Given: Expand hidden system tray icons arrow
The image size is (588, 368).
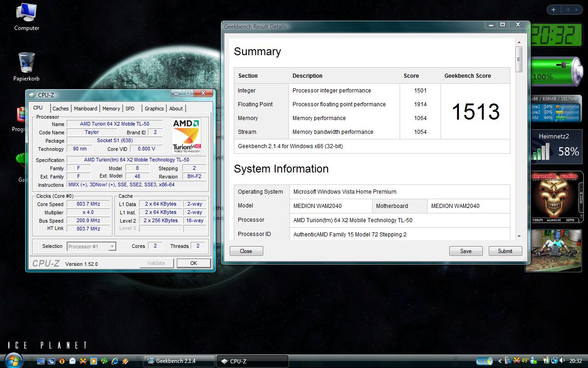Looking at the screenshot, I should point(500,361).
